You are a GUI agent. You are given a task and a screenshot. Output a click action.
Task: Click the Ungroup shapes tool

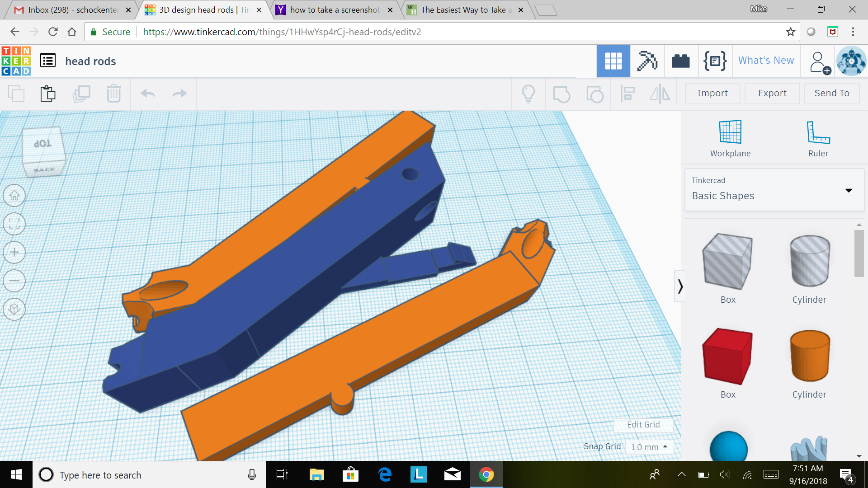(594, 94)
